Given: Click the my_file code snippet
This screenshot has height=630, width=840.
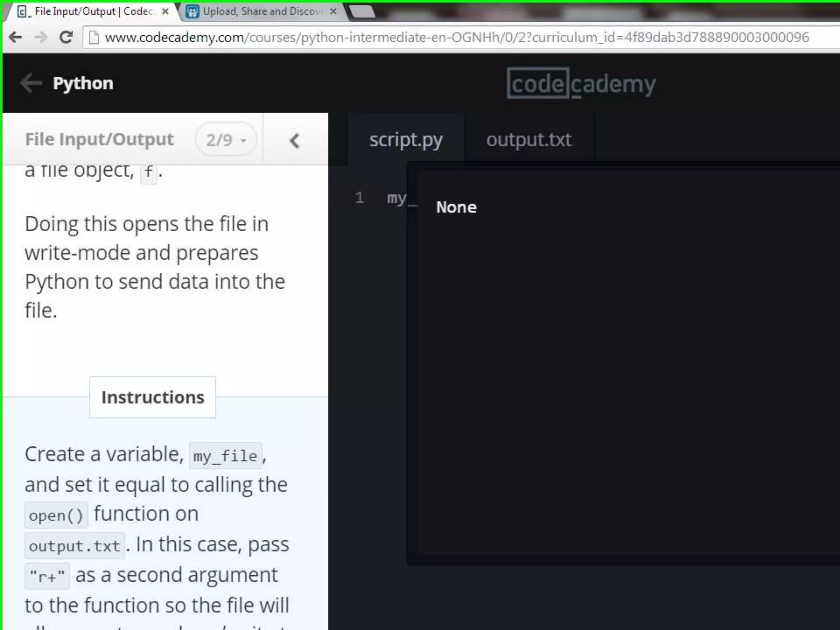Looking at the screenshot, I should 225,456.
